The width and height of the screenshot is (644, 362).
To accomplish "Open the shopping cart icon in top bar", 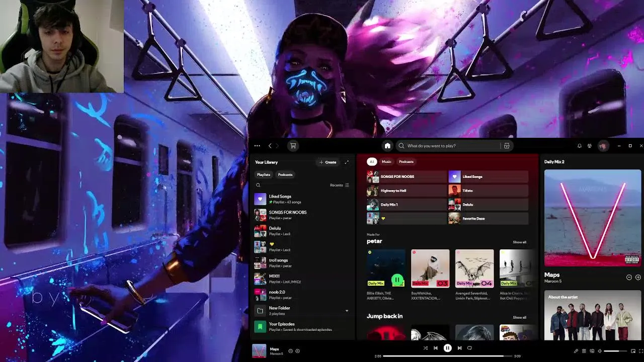I will (x=293, y=146).
